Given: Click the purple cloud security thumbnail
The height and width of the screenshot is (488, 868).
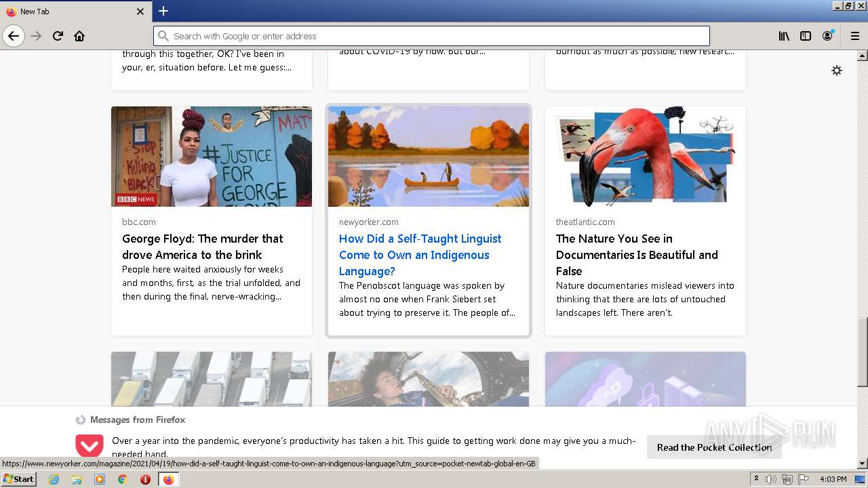Looking at the screenshot, I should (646, 379).
